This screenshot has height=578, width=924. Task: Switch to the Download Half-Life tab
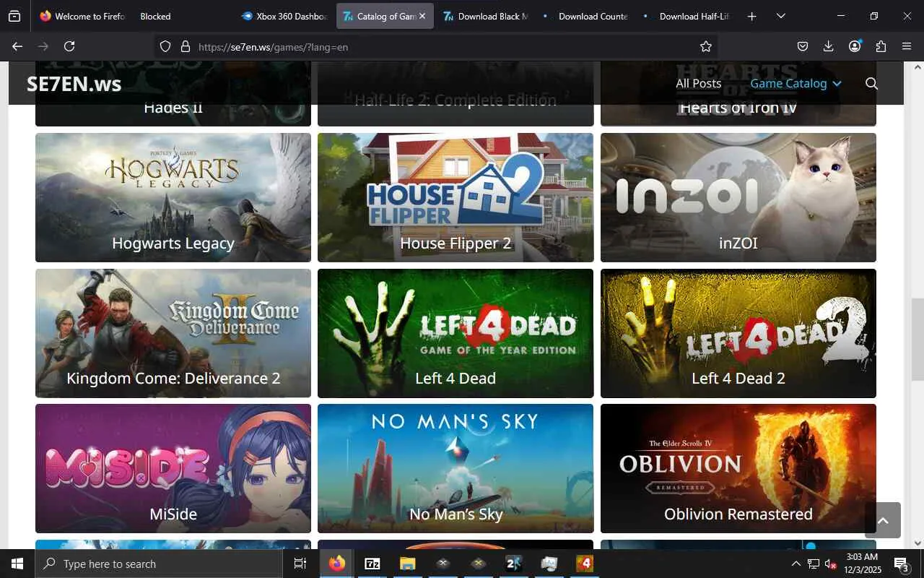point(687,16)
